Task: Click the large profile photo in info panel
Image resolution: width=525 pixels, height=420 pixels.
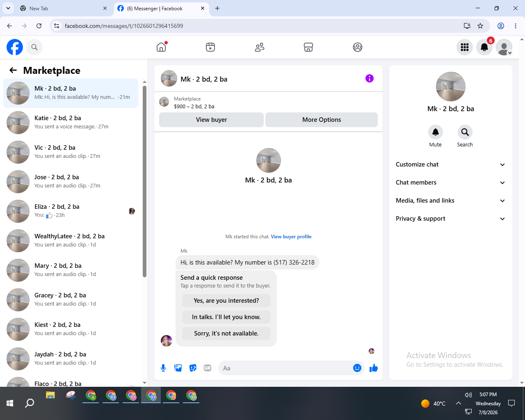Action: point(451,87)
